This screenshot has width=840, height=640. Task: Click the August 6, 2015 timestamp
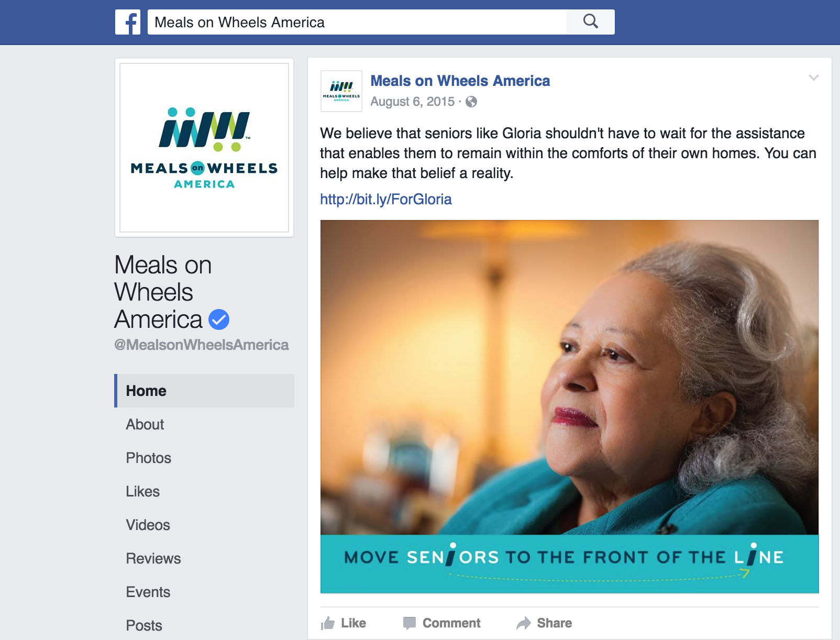point(413,102)
